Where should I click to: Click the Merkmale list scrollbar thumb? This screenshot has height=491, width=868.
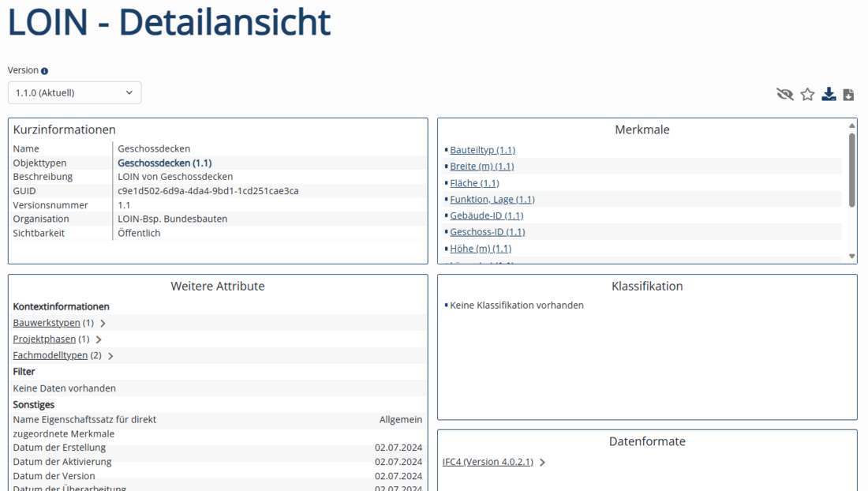coord(852,170)
